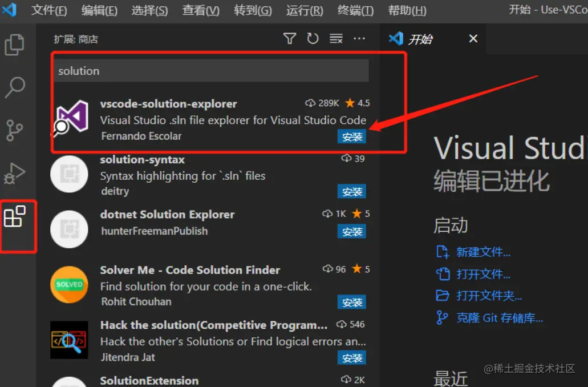Click the solution-syntax extension icon

[70, 174]
